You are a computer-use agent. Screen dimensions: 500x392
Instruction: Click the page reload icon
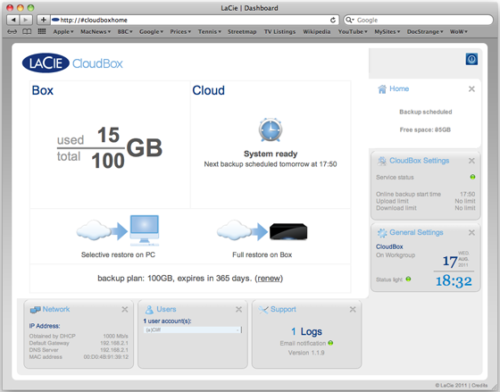point(333,20)
